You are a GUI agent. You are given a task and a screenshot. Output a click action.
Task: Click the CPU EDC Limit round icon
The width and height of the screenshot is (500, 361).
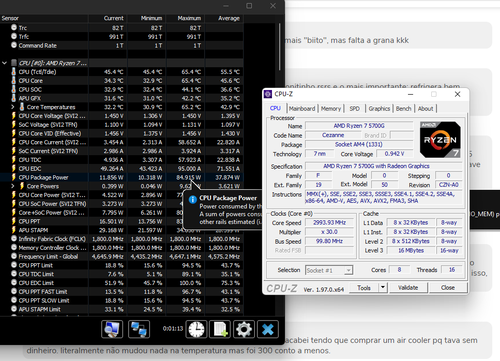click(14, 283)
